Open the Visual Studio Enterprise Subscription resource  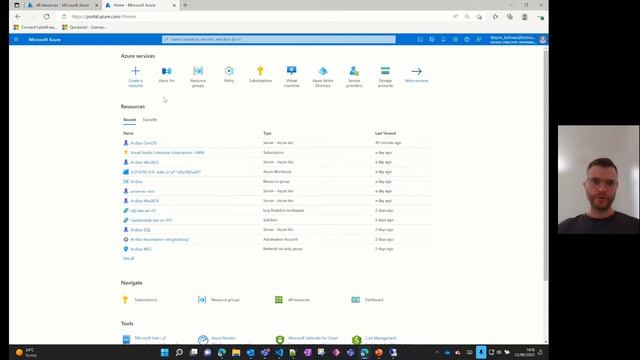[x=167, y=153]
